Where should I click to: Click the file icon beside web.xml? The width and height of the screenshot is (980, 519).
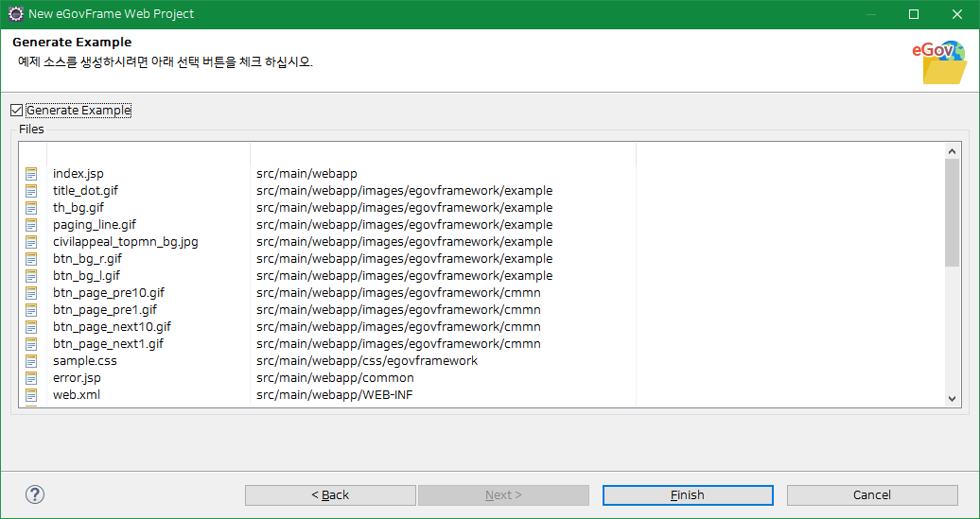(x=31, y=395)
